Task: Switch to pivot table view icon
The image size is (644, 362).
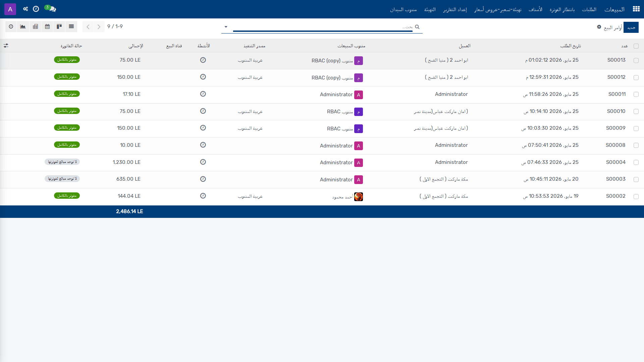Action: 35,26
